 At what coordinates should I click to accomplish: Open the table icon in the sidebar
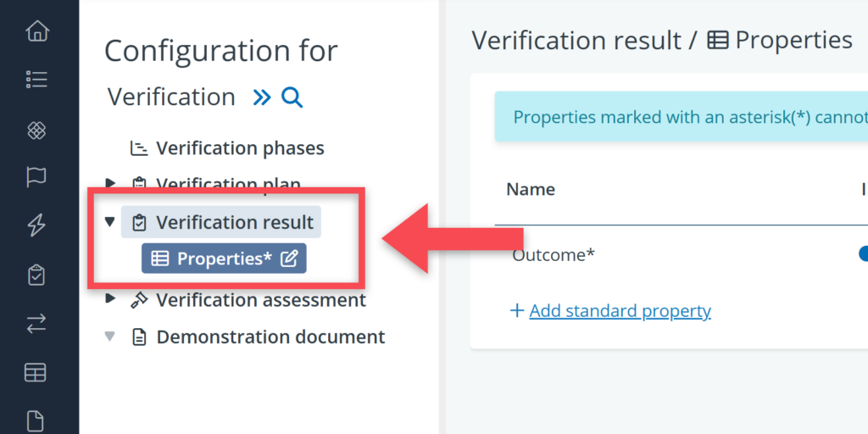coord(36,372)
